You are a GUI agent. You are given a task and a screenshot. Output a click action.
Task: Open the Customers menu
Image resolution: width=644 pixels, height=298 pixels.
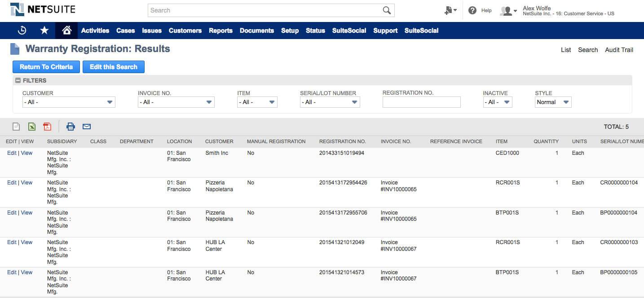click(185, 31)
